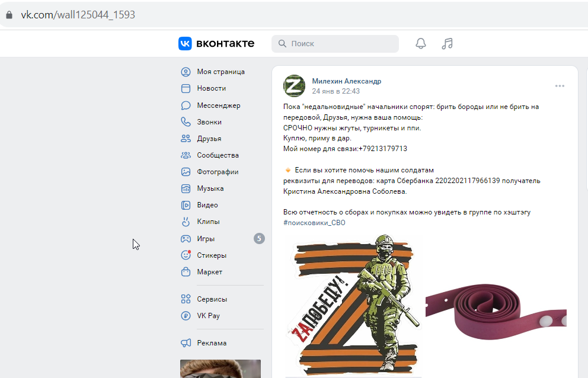Click the Маркет bag icon
This screenshot has height=378, width=588.
coord(186,271)
